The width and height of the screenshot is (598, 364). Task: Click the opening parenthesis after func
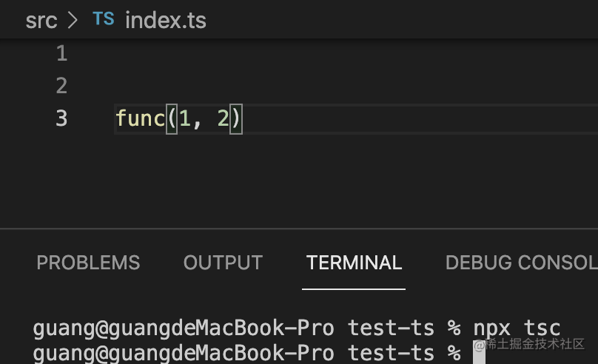[x=172, y=118]
